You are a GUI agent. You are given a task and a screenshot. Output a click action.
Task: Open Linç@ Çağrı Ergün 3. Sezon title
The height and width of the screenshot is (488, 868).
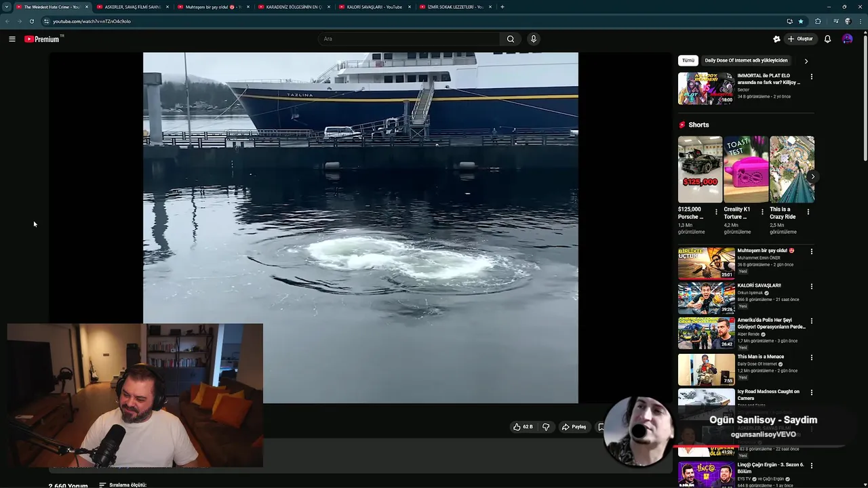(x=770, y=468)
